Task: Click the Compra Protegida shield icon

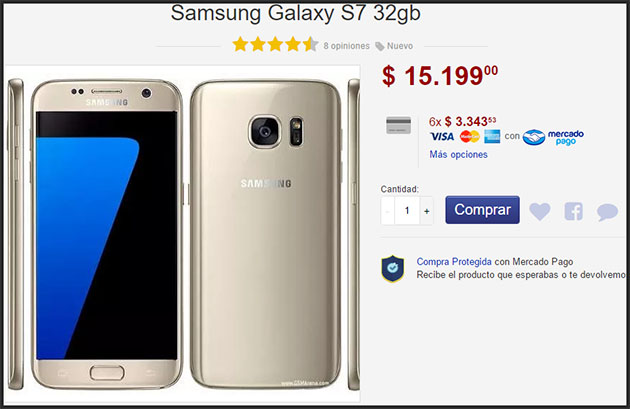Action: click(393, 268)
